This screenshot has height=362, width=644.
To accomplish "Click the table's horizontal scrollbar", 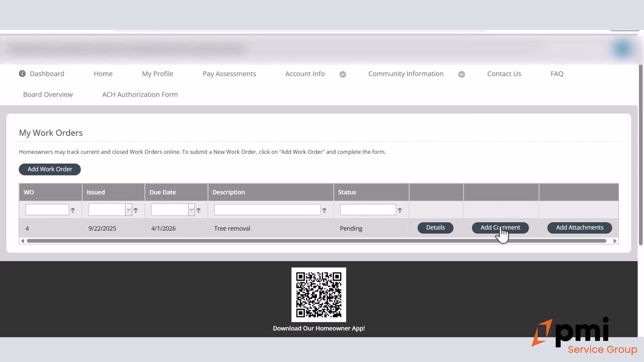I will (x=316, y=241).
